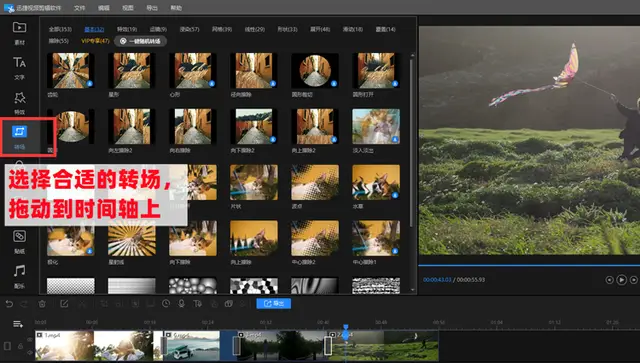Open the 素材 media library panel
Screen dimensions: 640x363
[x=19, y=32]
